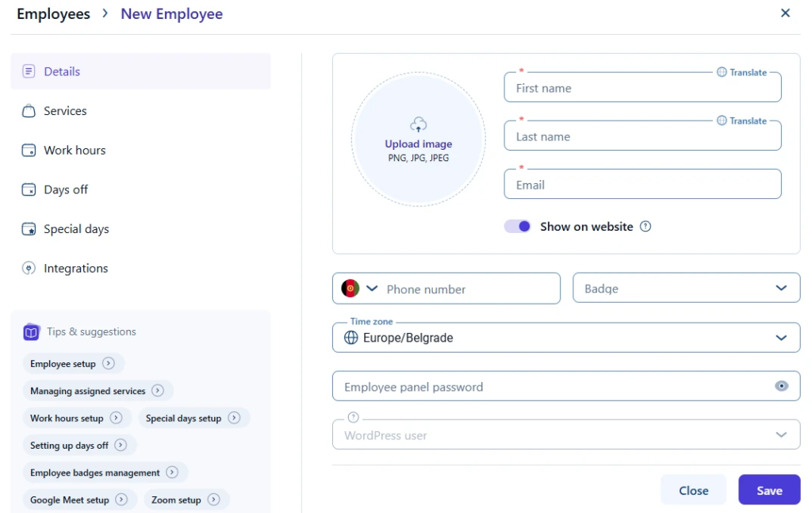Expand the Badge dropdown
The height and width of the screenshot is (513, 812).
pyautogui.click(x=781, y=289)
